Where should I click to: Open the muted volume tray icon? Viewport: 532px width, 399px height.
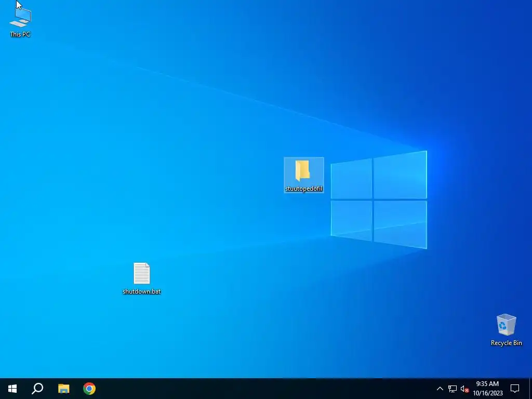point(464,389)
